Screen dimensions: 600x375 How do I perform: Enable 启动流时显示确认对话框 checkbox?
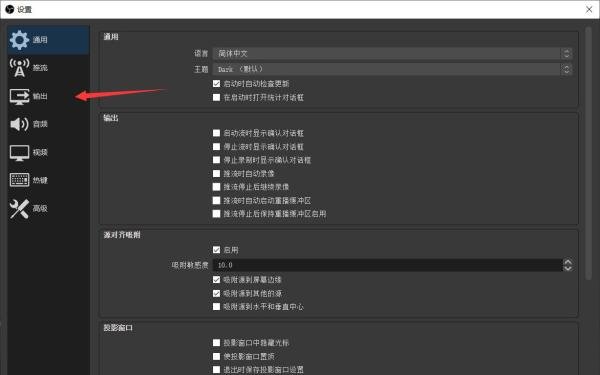[217, 133]
